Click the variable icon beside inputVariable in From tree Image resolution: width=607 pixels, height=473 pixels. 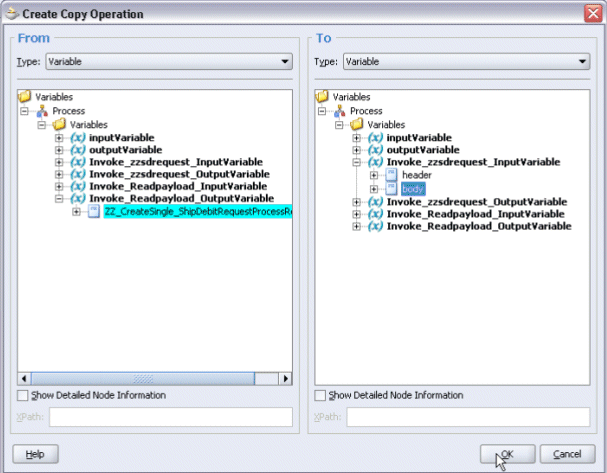78,138
